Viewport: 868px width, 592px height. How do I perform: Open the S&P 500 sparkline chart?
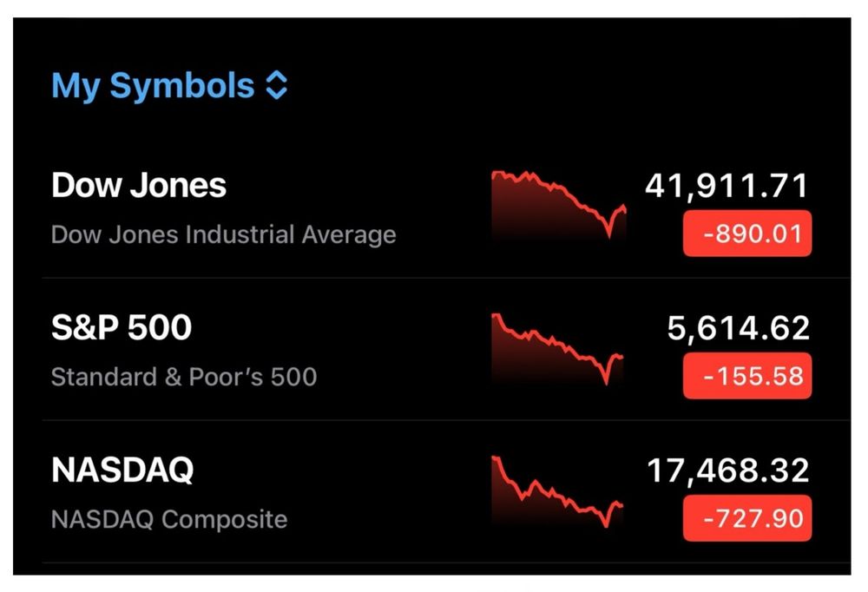pyautogui.click(x=557, y=347)
